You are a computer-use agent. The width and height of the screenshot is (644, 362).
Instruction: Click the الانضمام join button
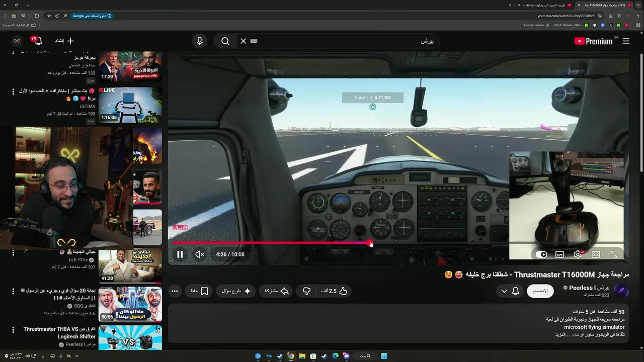point(540,291)
